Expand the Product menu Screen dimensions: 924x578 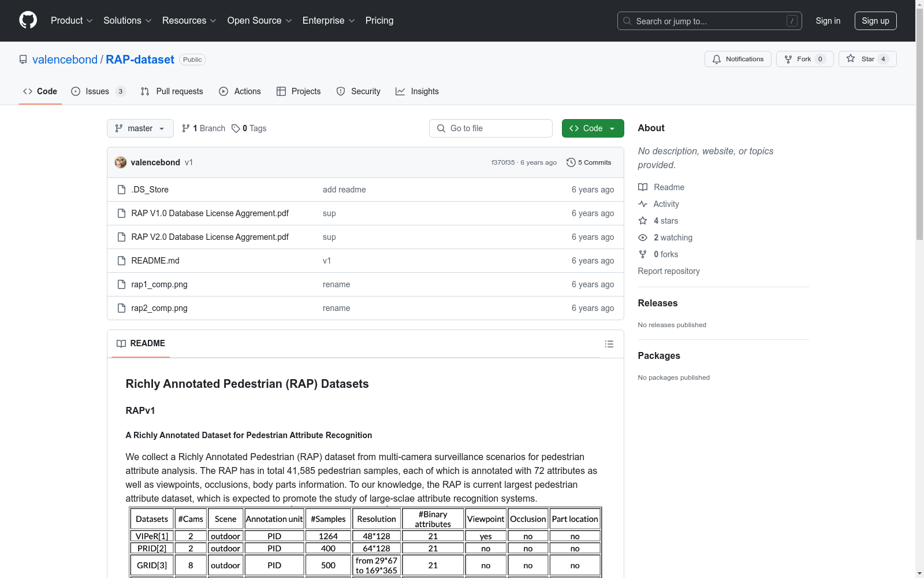(x=72, y=20)
